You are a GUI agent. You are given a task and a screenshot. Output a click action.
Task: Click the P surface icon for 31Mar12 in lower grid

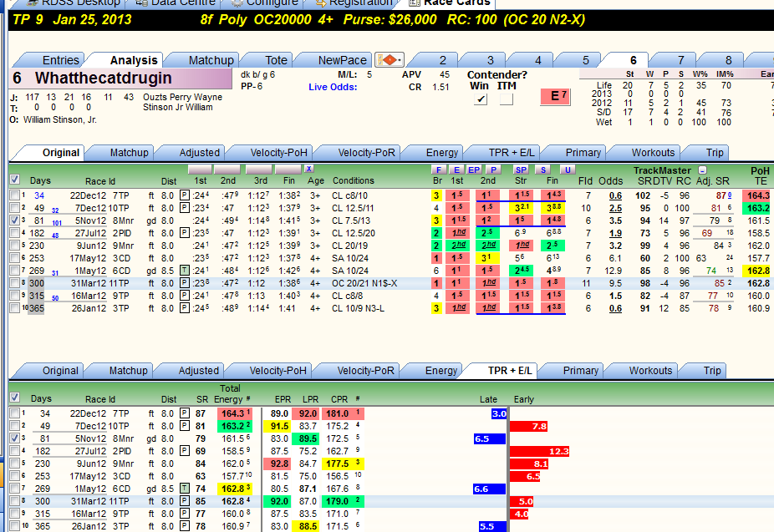coord(184,501)
